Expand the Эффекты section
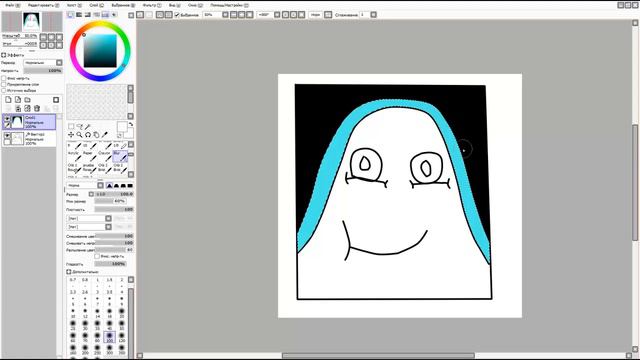Image resolution: width=640 pixels, height=360 pixels. 4,55
